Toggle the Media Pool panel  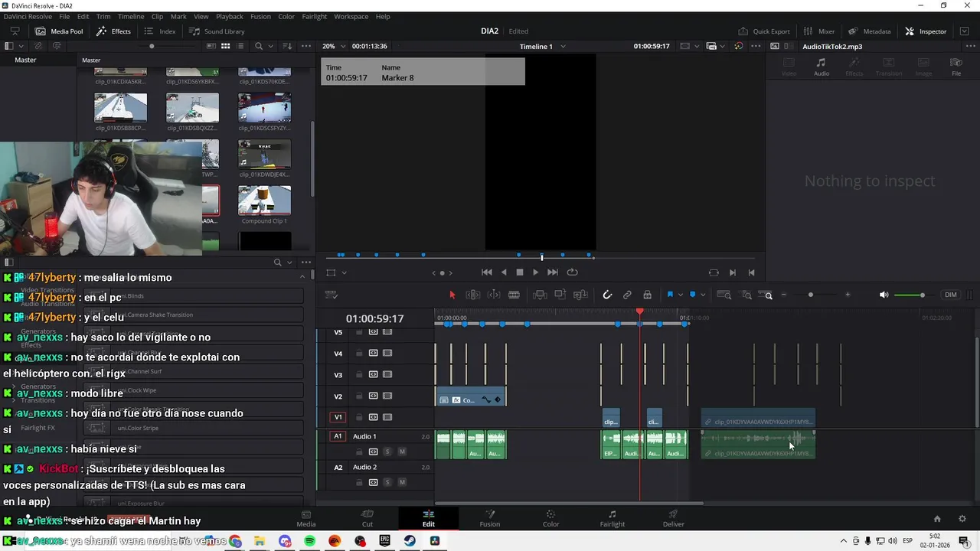(x=59, y=31)
